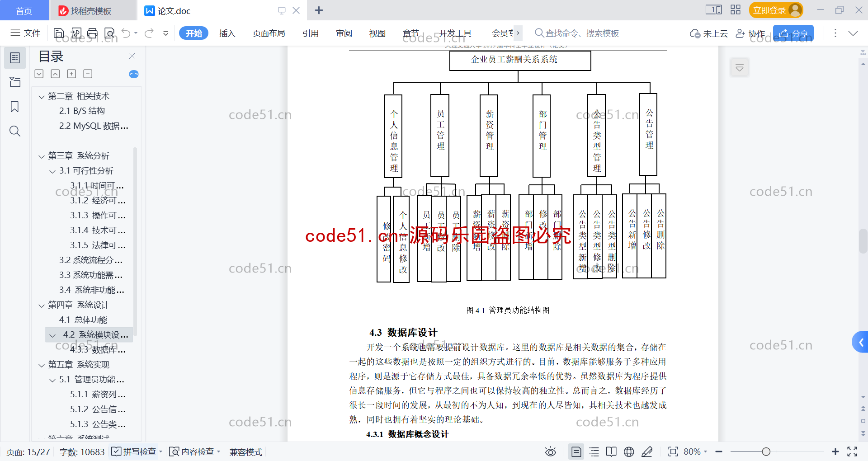Click the right side panel toggle button

[x=740, y=68]
